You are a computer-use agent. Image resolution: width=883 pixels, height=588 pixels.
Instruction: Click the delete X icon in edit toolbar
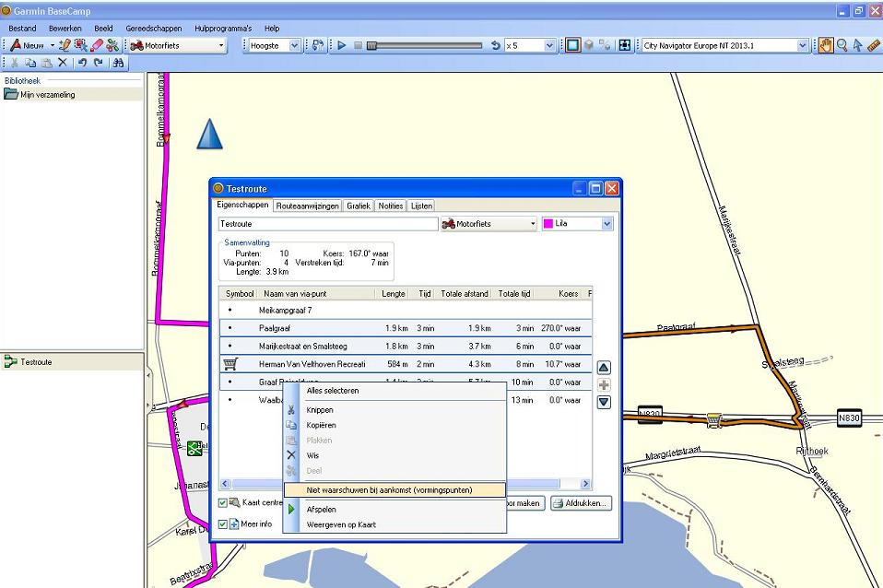[63, 63]
